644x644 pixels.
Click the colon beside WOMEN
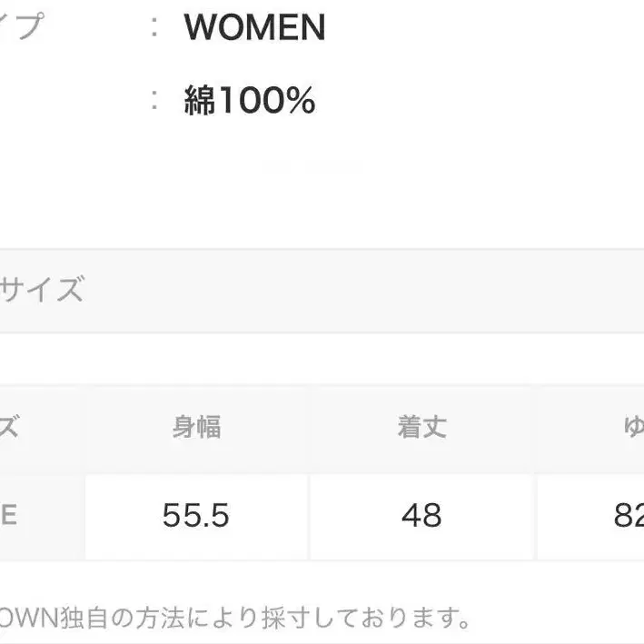[155, 28]
